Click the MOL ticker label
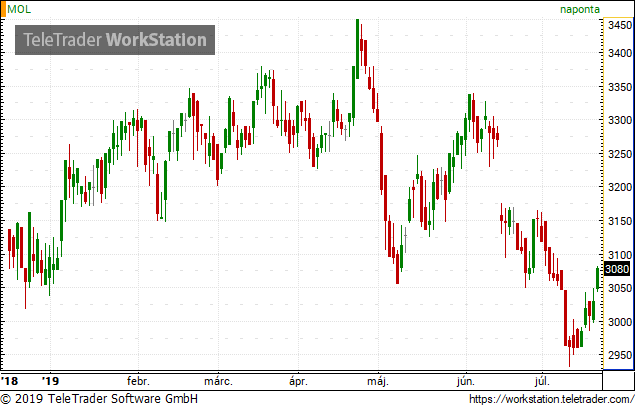635x408 pixels. tap(19, 9)
